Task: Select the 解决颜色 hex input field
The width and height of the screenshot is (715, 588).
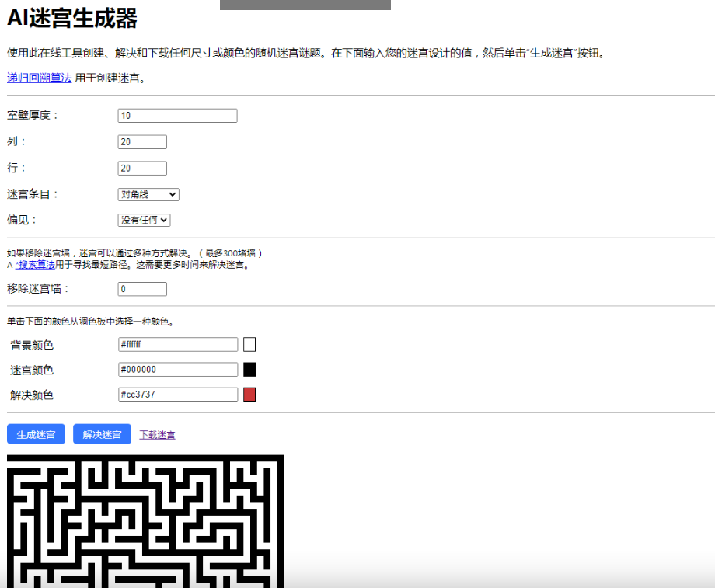Action: [177, 394]
